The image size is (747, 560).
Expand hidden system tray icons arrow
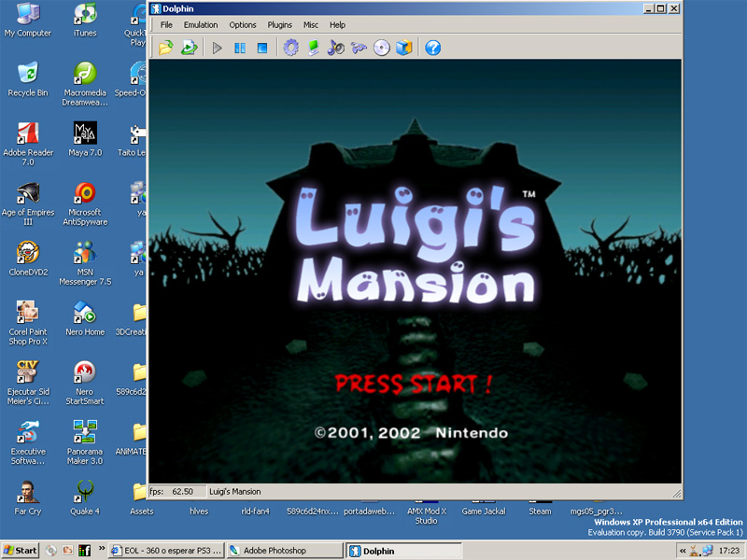pyautogui.click(x=683, y=551)
